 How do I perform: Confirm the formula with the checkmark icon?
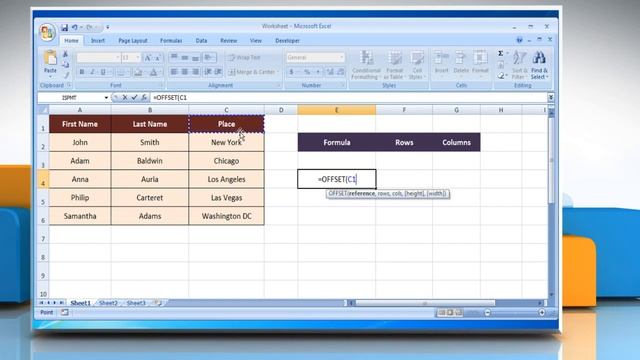[x=134, y=98]
